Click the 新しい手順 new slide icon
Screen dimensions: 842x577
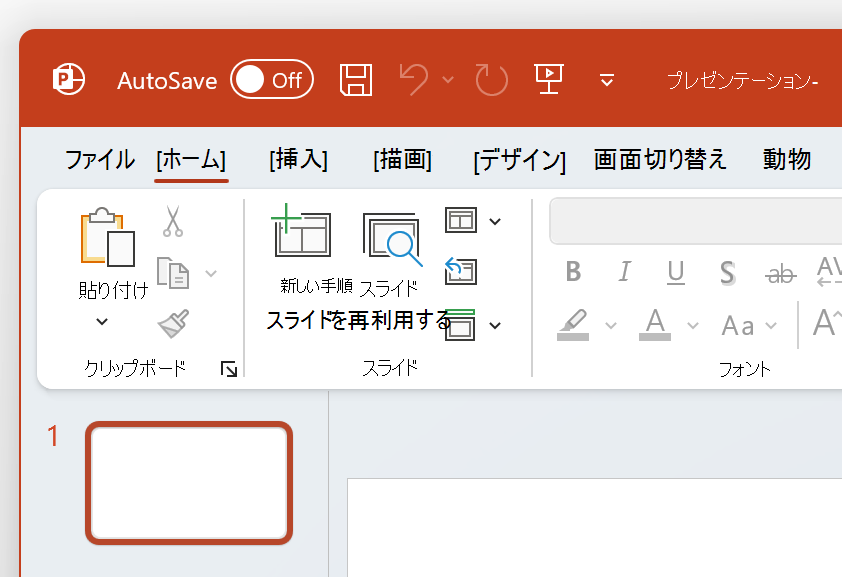[301, 230]
